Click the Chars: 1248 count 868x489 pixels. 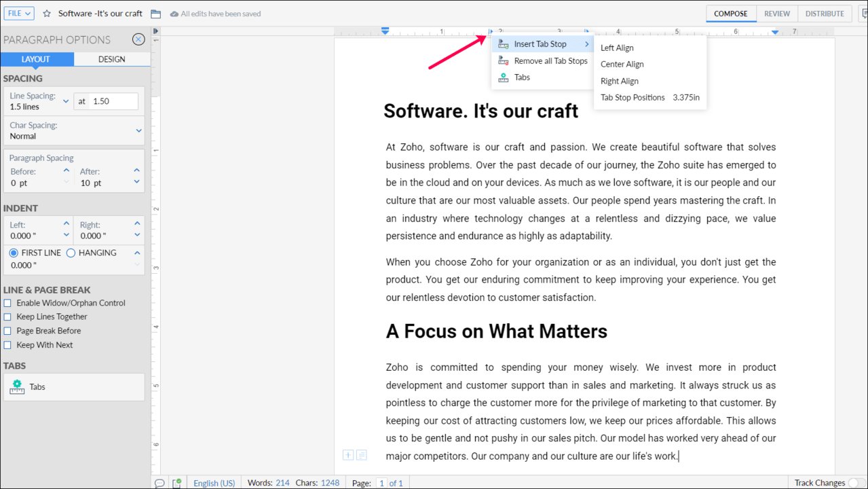pos(318,483)
